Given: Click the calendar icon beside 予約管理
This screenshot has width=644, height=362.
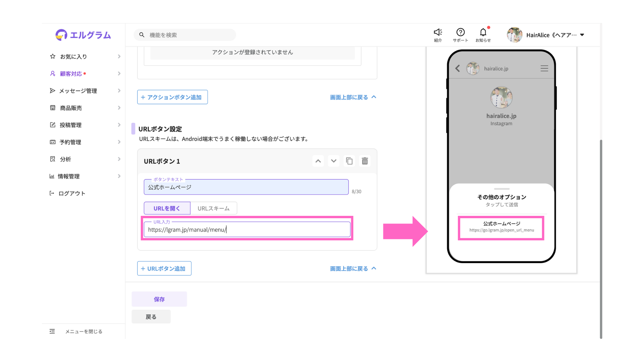Looking at the screenshot, I should click(53, 142).
